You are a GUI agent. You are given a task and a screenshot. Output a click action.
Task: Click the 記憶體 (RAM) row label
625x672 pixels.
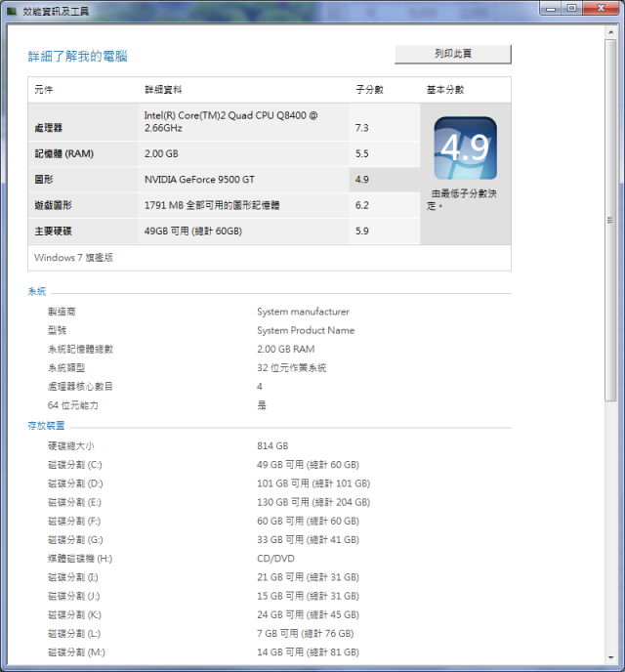click(63, 154)
